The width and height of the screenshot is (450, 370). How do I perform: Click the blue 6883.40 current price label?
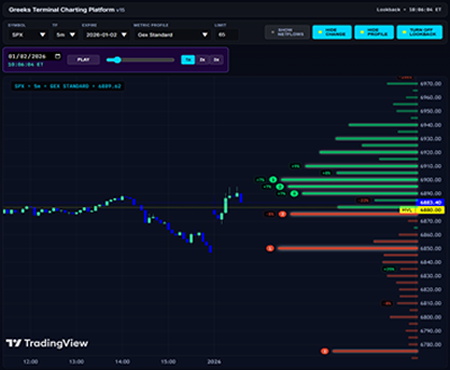coord(430,202)
